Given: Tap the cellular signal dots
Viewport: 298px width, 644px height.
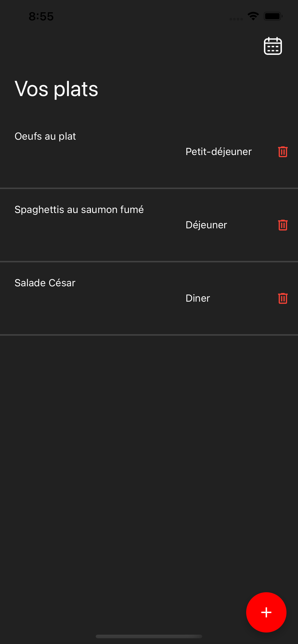Looking at the screenshot, I should tap(236, 19).
